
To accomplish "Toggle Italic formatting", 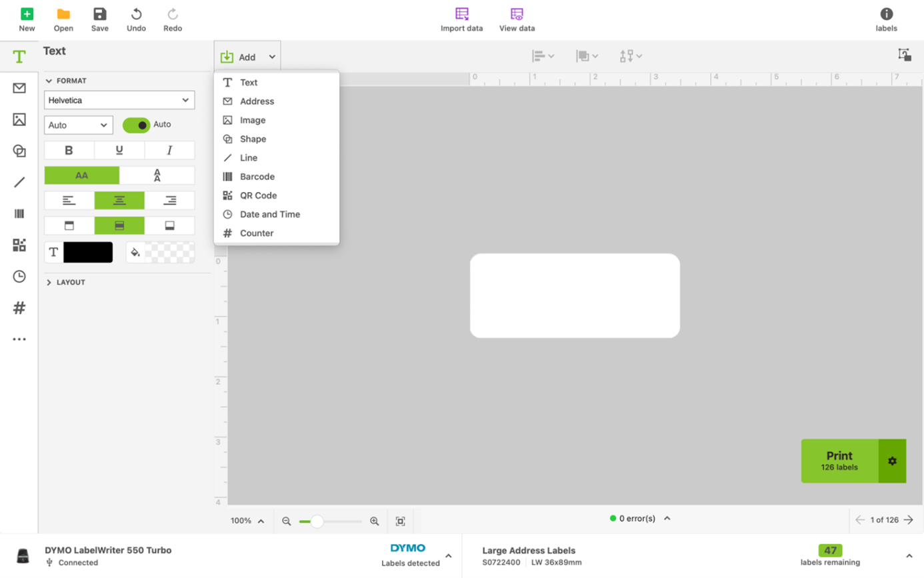I will [169, 150].
